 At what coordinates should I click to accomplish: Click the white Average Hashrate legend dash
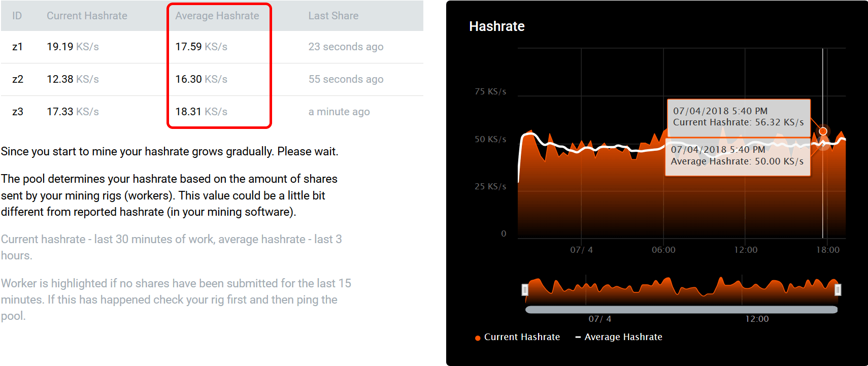click(x=578, y=337)
